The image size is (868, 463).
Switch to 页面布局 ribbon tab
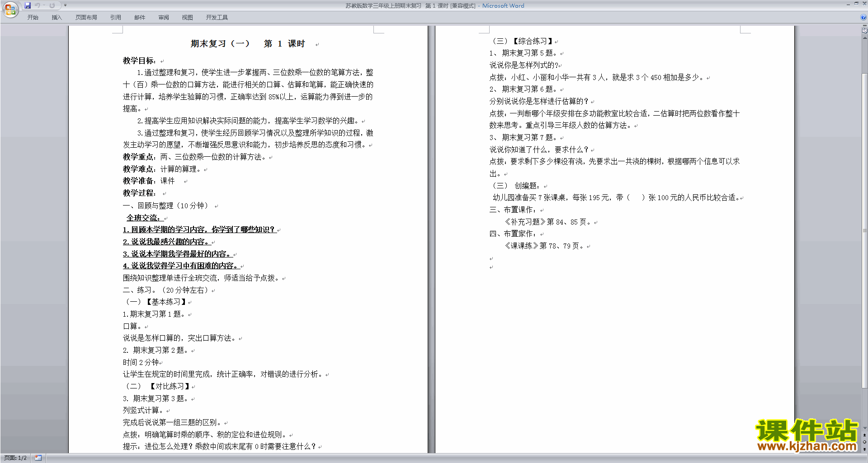click(86, 17)
